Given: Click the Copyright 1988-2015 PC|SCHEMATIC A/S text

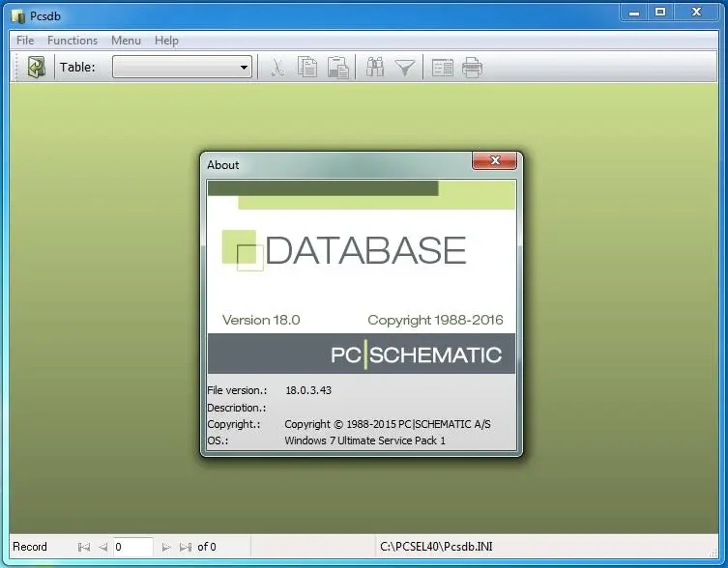Looking at the screenshot, I should click(388, 424).
